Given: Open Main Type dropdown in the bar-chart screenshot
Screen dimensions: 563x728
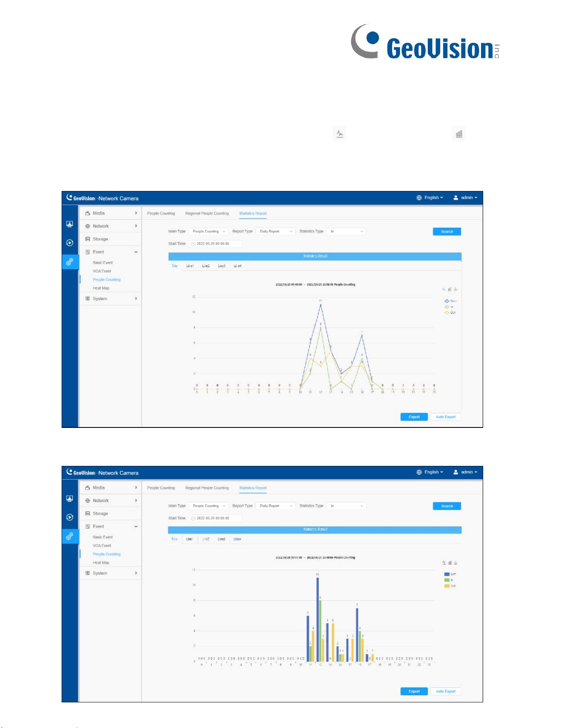Looking at the screenshot, I should coord(208,506).
